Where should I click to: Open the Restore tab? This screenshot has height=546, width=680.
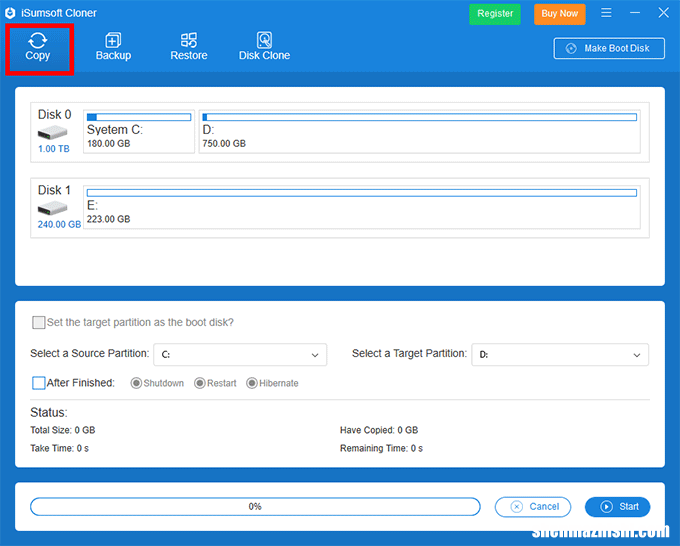tap(189, 47)
